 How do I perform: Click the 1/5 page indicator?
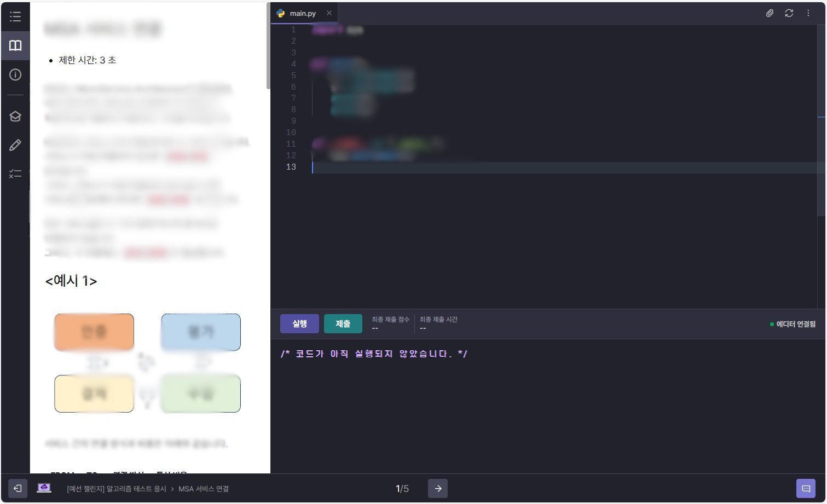pyautogui.click(x=402, y=489)
